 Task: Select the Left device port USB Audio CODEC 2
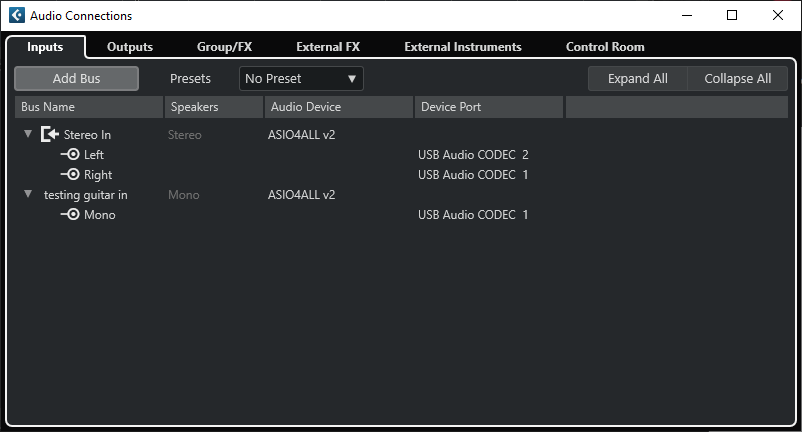tap(473, 155)
